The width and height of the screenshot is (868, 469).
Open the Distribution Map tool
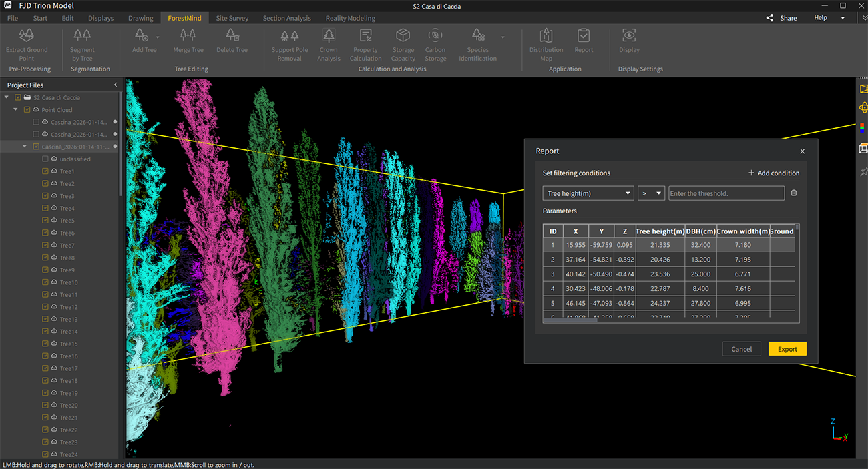tap(546, 36)
